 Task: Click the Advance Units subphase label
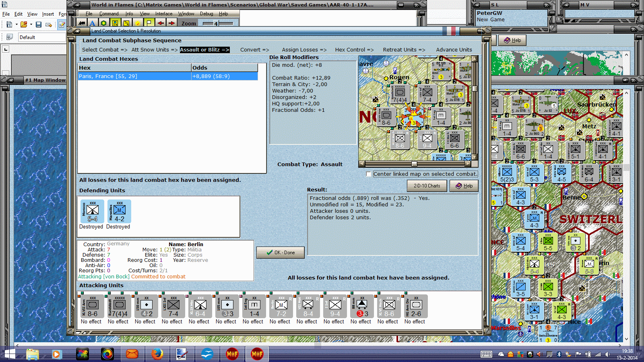[454, 50]
